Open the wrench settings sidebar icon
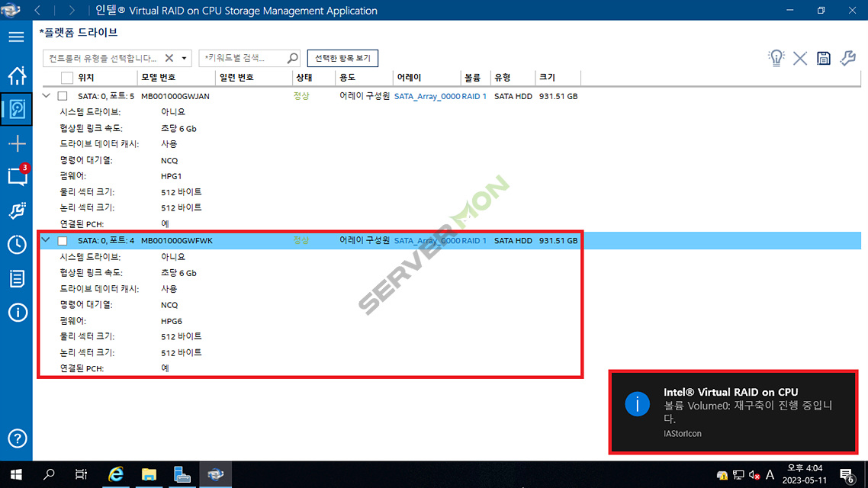 (17, 210)
